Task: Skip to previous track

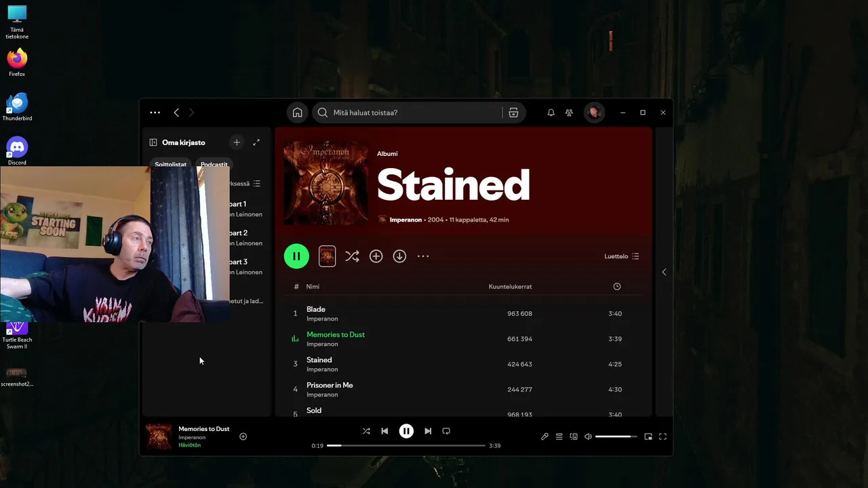Action: [x=384, y=431]
